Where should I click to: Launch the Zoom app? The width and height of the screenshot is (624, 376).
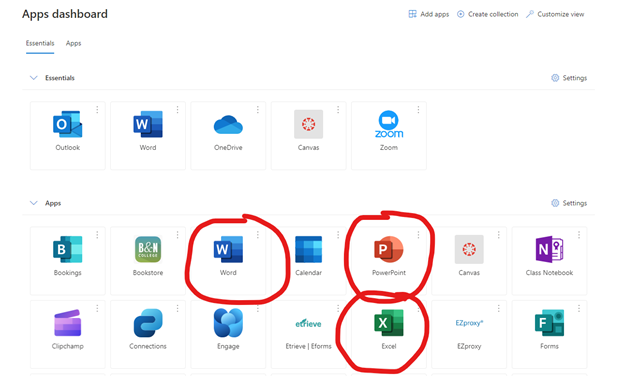click(389, 136)
